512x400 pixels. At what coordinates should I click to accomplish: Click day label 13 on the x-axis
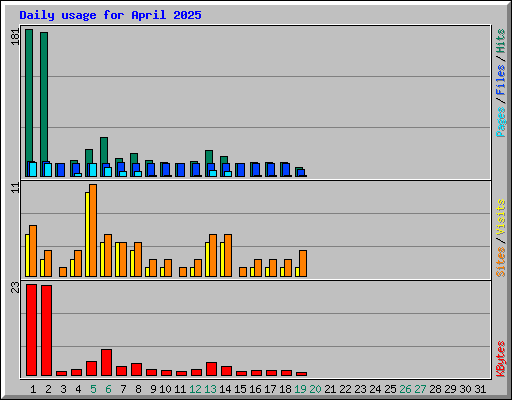click(210, 389)
